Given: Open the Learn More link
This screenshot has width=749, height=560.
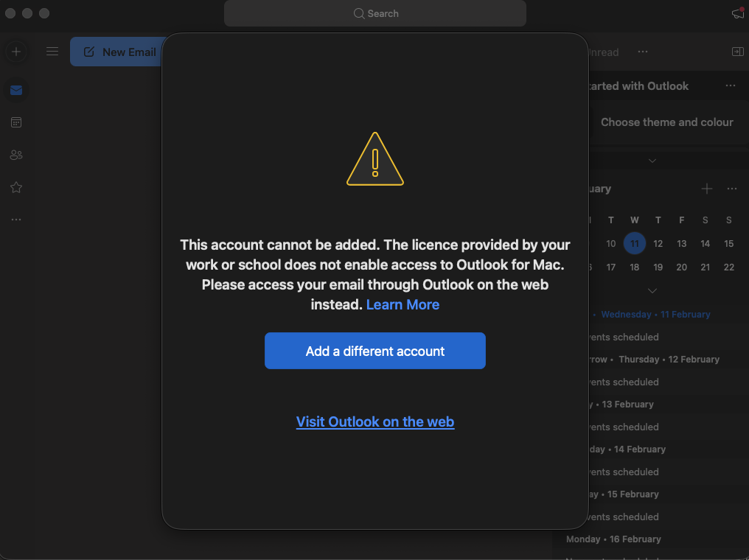Looking at the screenshot, I should point(403,304).
